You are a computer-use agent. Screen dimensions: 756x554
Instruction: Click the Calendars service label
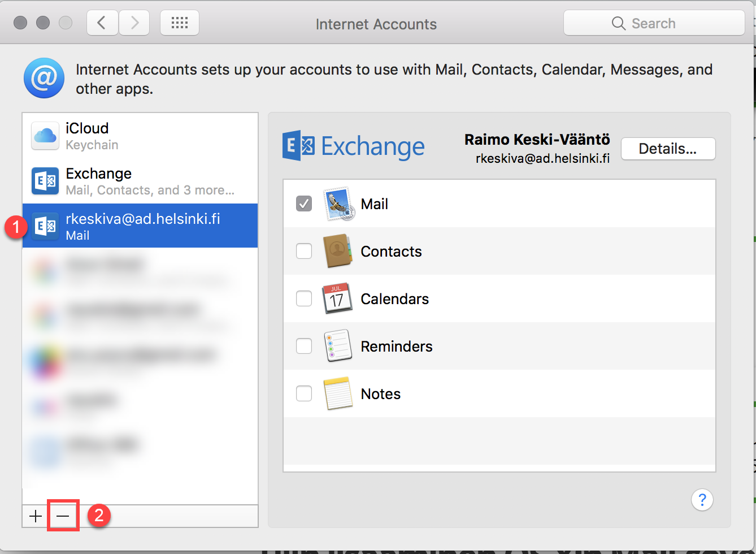click(x=395, y=299)
